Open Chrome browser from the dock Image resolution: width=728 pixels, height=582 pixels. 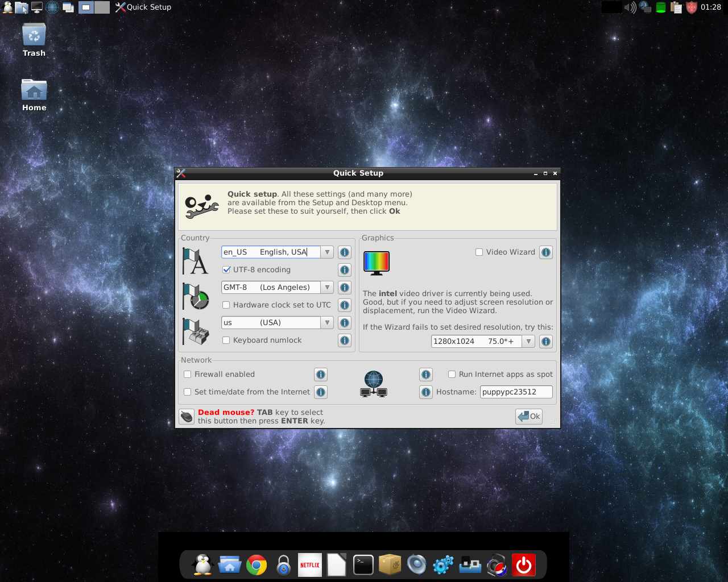(257, 565)
